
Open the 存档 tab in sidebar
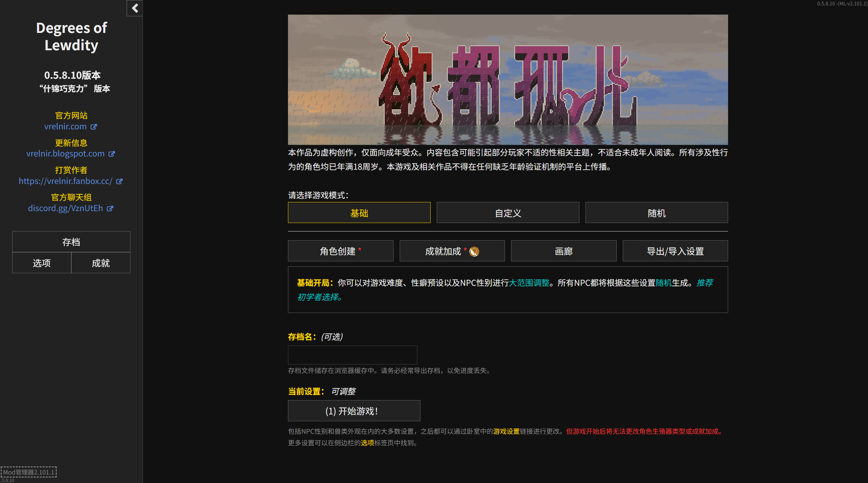pos(71,242)
